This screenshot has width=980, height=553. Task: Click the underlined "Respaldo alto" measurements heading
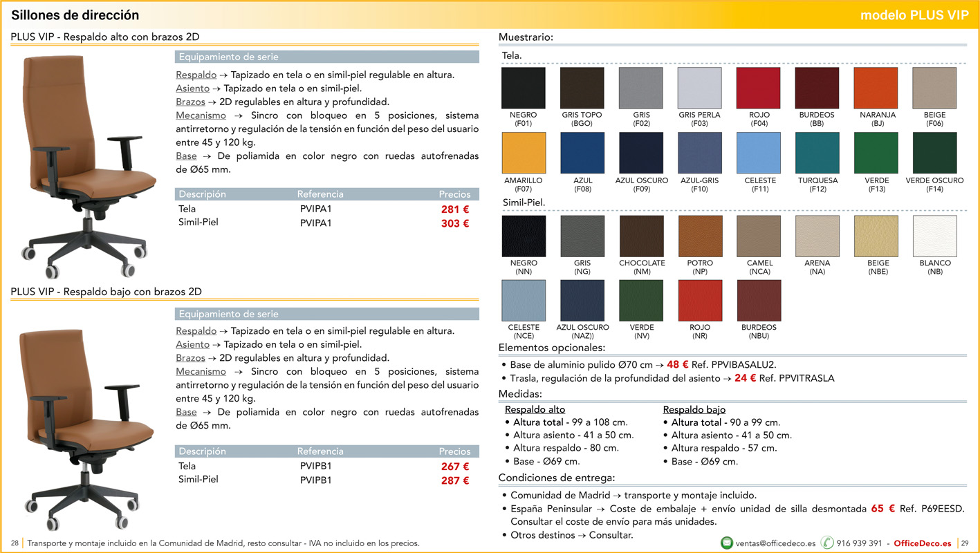[535, 409]
